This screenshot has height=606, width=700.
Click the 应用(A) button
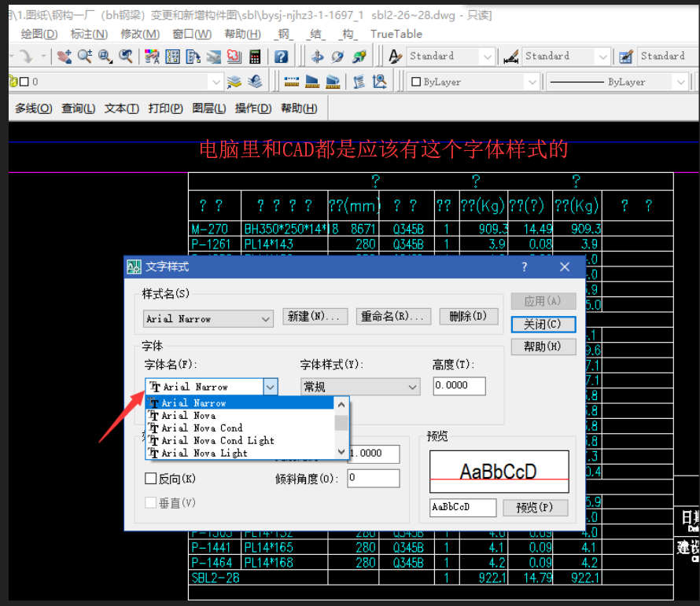click(543, 301)
